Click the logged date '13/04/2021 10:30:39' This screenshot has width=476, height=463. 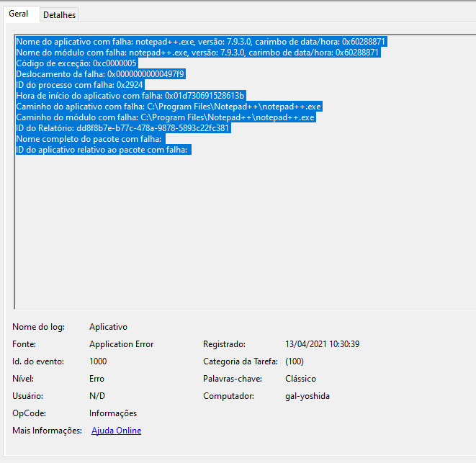(x=323, y=344)
